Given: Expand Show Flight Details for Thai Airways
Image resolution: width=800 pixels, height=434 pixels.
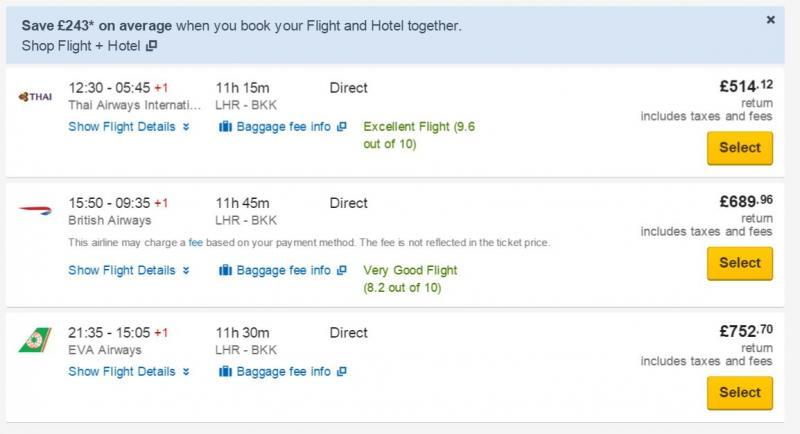Looking at the screenshot, I should click(x=128, y=127).
